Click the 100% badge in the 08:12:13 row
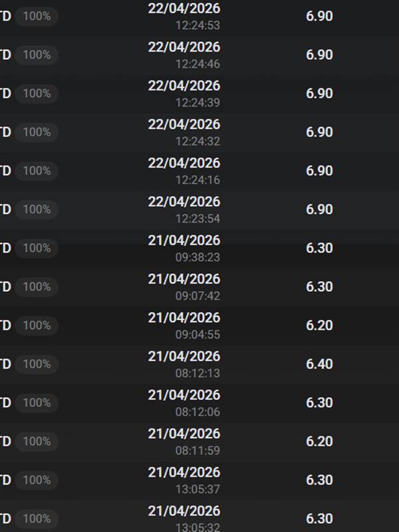This screenshot has width=399, height=532. [37, 364]
